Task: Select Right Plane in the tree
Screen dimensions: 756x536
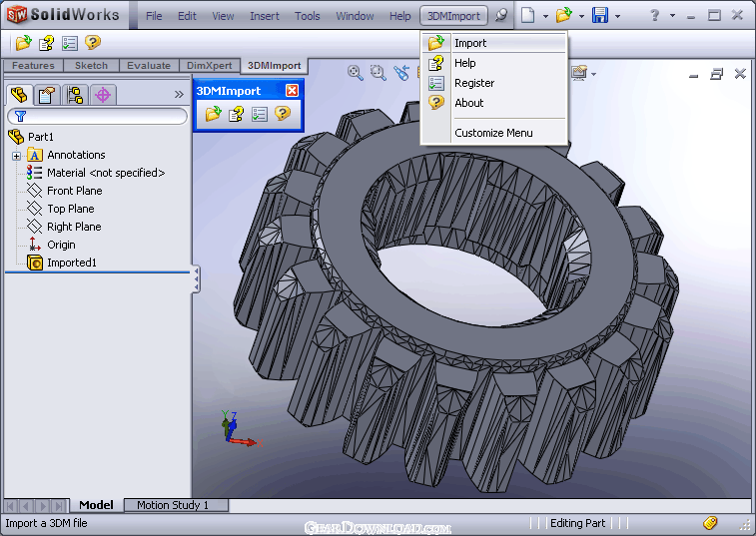Action: (74, 227)
